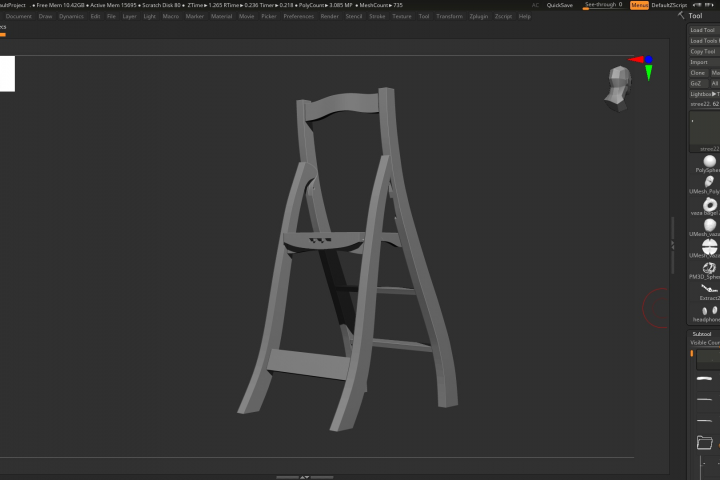The height and width of the screenshot is (480, 720).
Task: Open the Layer menu
Action: tap(129, 16)
